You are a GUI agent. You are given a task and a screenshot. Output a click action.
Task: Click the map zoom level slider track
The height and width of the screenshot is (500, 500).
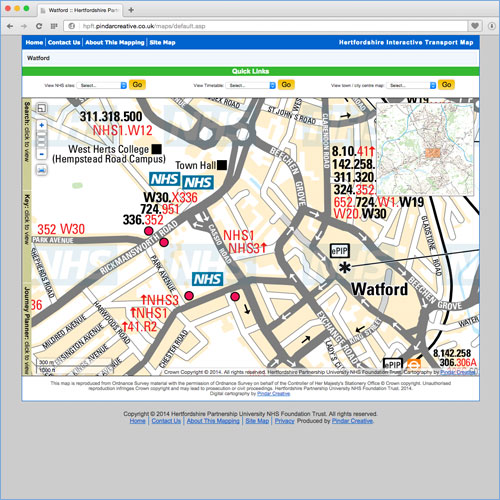(x=41, y=140)
